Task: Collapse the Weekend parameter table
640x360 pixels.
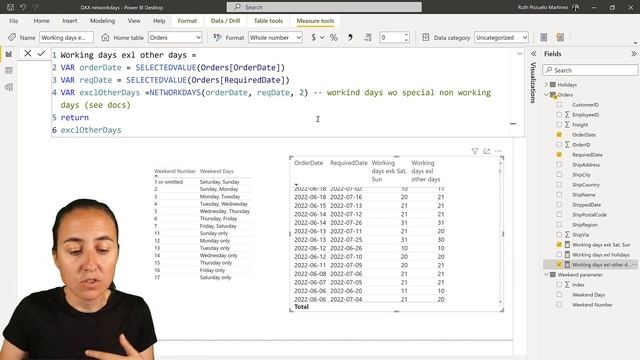Action: (x=546, y=275)
